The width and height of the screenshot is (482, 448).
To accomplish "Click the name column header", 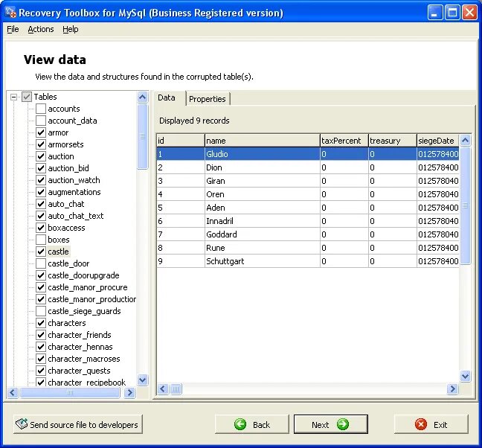I will pyautogui.click(x=263, y=141).
